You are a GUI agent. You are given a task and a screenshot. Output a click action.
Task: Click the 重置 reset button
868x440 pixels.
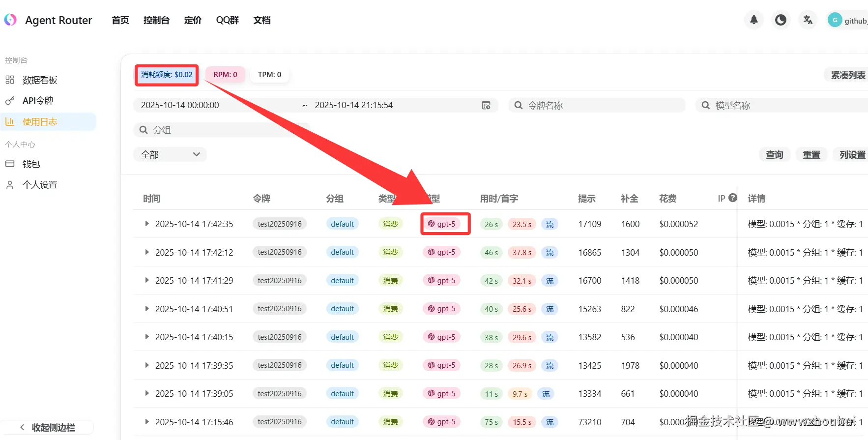811,155
